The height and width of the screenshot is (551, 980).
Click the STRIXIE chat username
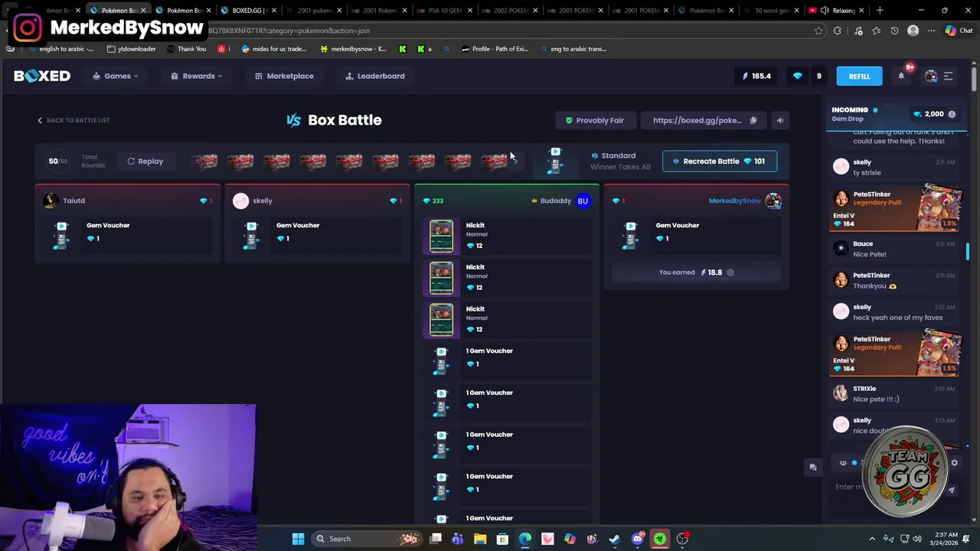[x=864, y=389]
